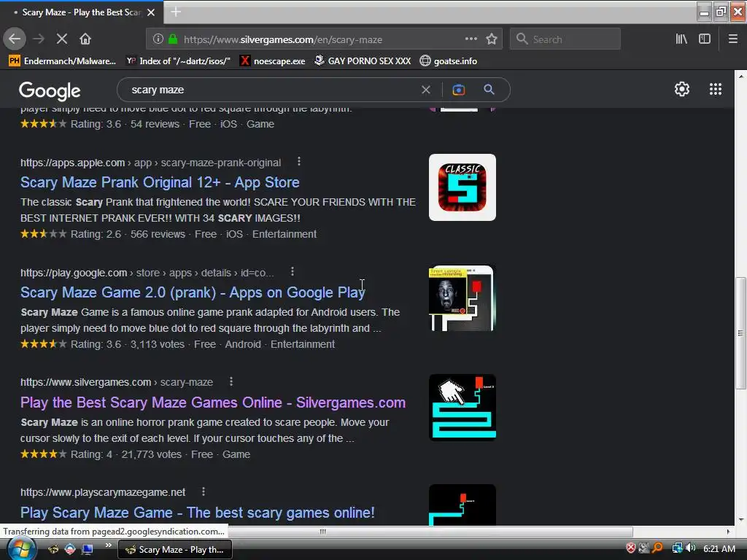Viewport: 747px width, 560px height.
Task: Open options for playscarymazegame.net result
Action: [x=204, y=491]
